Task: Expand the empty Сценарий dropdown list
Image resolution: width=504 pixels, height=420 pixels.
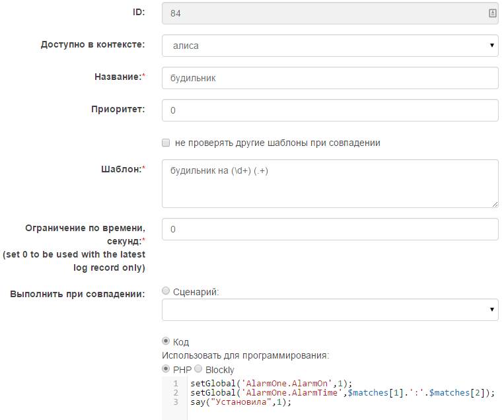Action: coord(330,309)
